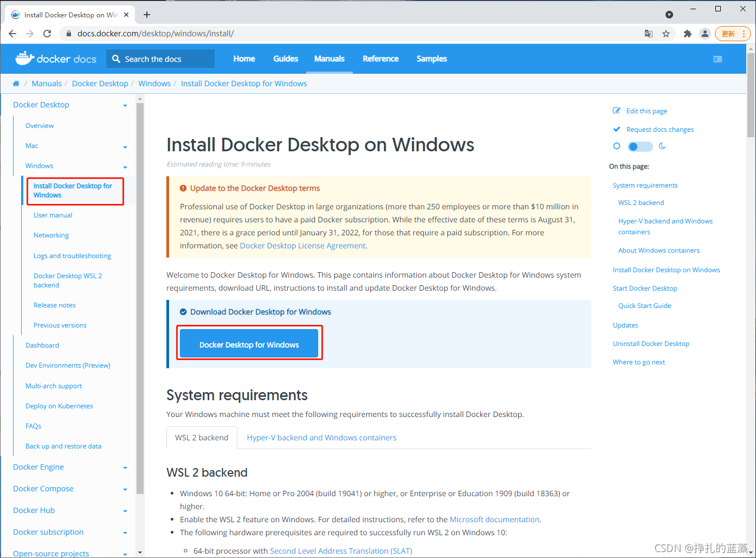The image size is (756, 558).
Task: Open Deploy on Kubernetes in sidebar
Action: (x=59, y=406)
